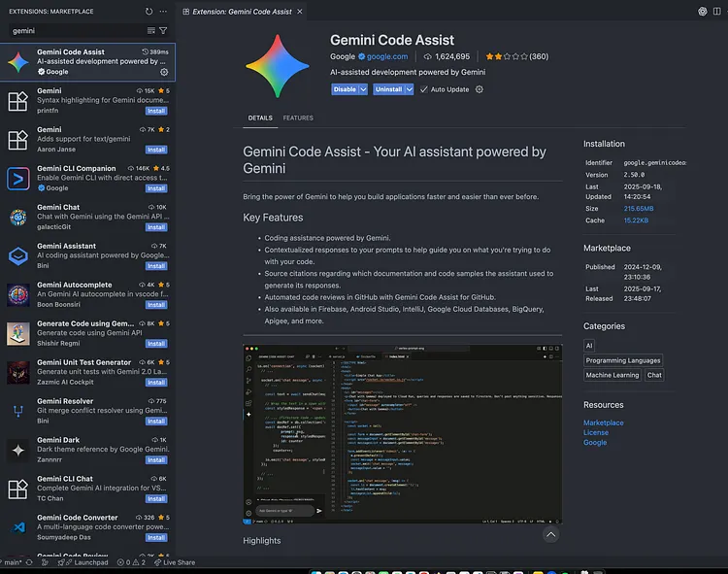Click the main branch indicator

(x=11, y=562)
